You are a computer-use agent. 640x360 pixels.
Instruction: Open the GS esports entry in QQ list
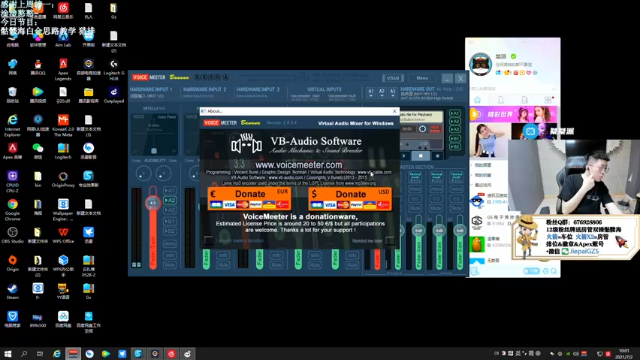pyautogui.click(x=490, y=221)
